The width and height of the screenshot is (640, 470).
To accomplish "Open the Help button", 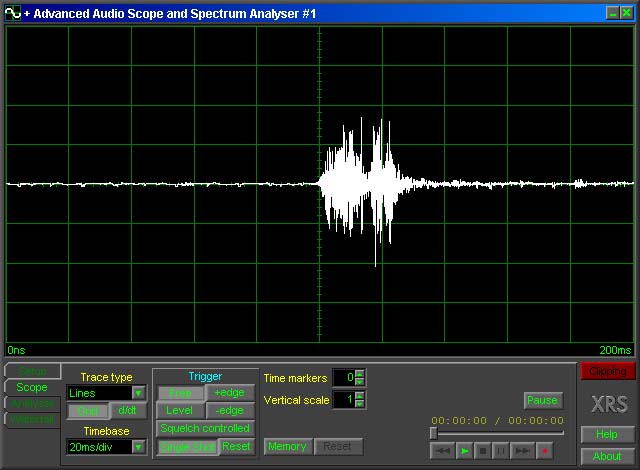I will point(607,434).
